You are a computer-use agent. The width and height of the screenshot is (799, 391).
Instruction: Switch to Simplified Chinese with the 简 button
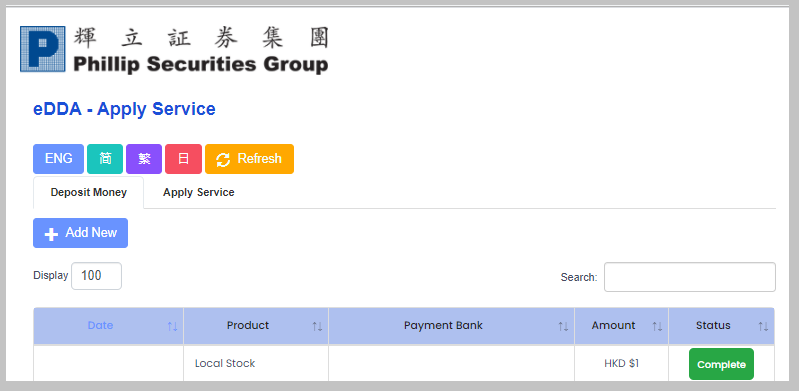coord(105,159)
